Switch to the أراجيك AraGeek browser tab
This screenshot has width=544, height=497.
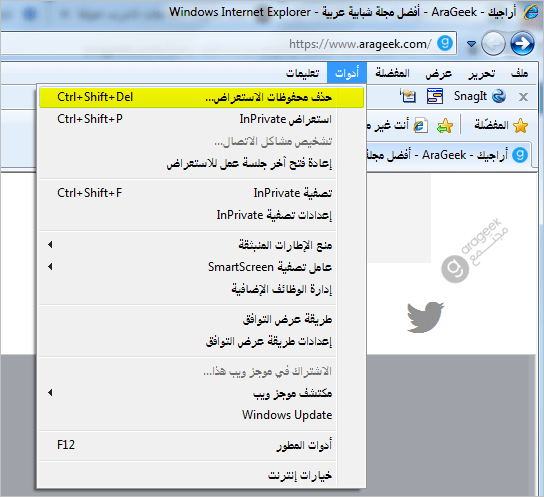click(448, 155)
